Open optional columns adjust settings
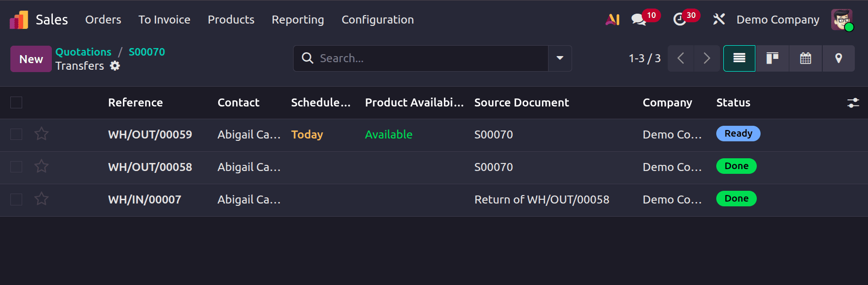 point(853,103)
